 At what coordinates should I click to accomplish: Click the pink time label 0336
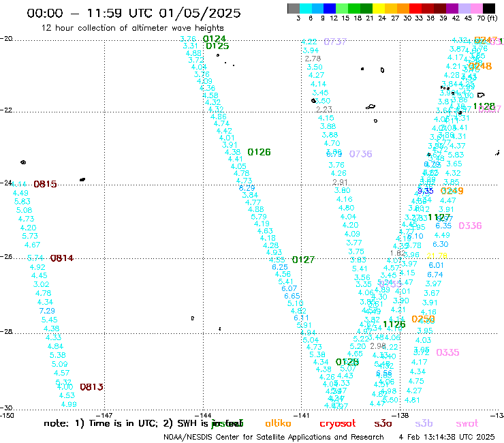tap(470, 226)
